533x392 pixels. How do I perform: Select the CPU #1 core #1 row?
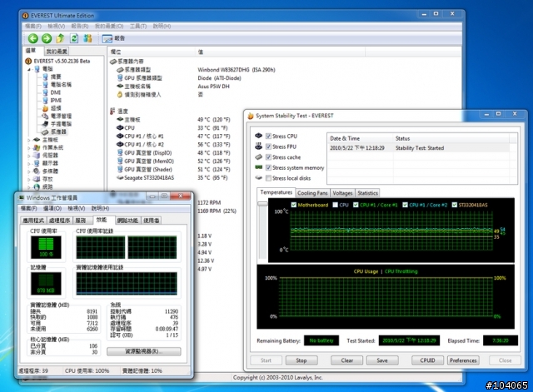click(x=173, y=136)
